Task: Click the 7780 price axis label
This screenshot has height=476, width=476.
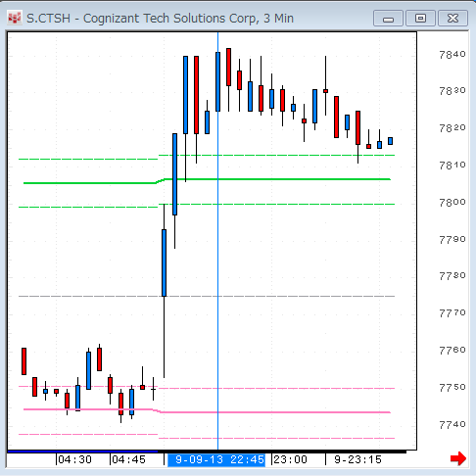Action: 452,276
